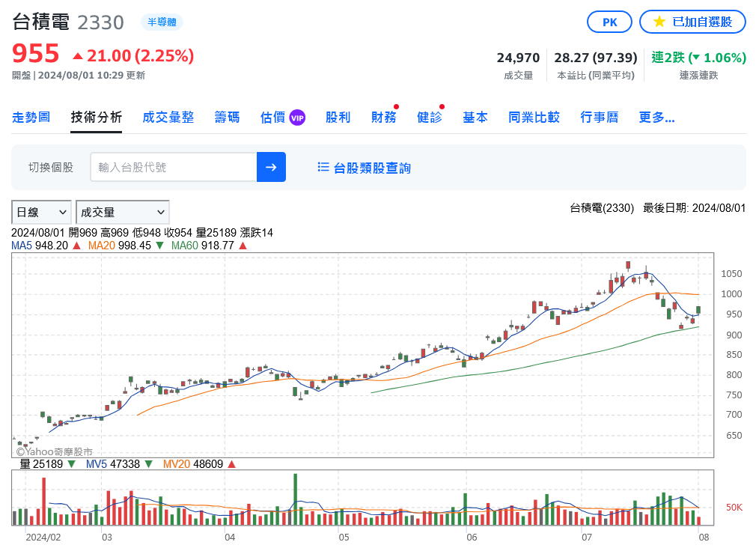Expand the 更多... menu
The image size is (756, 548).
tap(656, 118)
